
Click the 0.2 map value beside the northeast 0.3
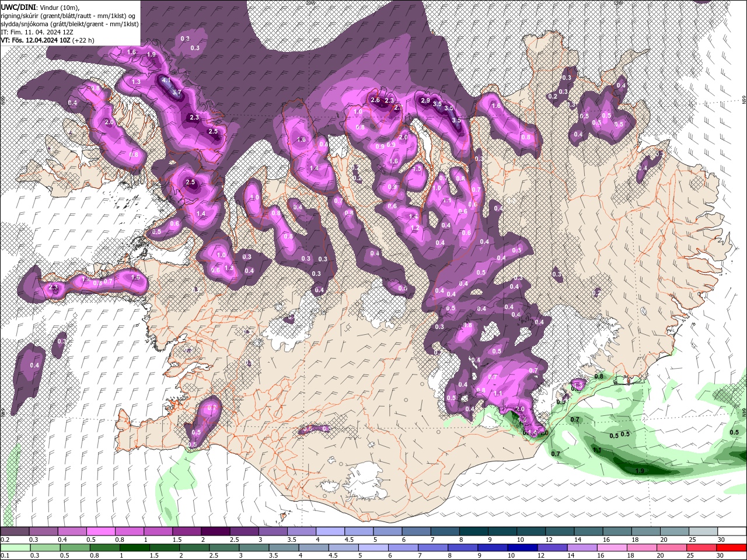(x=553, y=96)
